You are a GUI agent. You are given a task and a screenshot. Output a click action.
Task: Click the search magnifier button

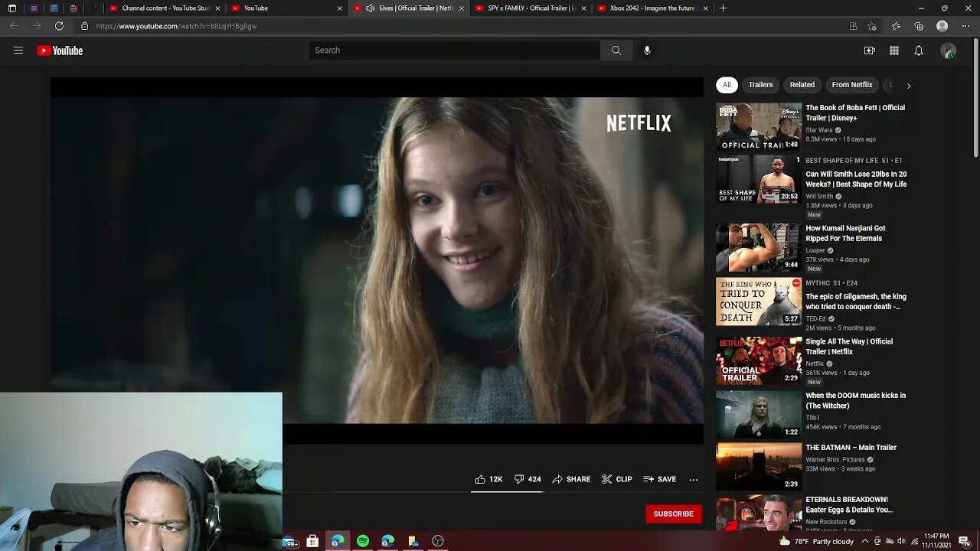[616, 51]
